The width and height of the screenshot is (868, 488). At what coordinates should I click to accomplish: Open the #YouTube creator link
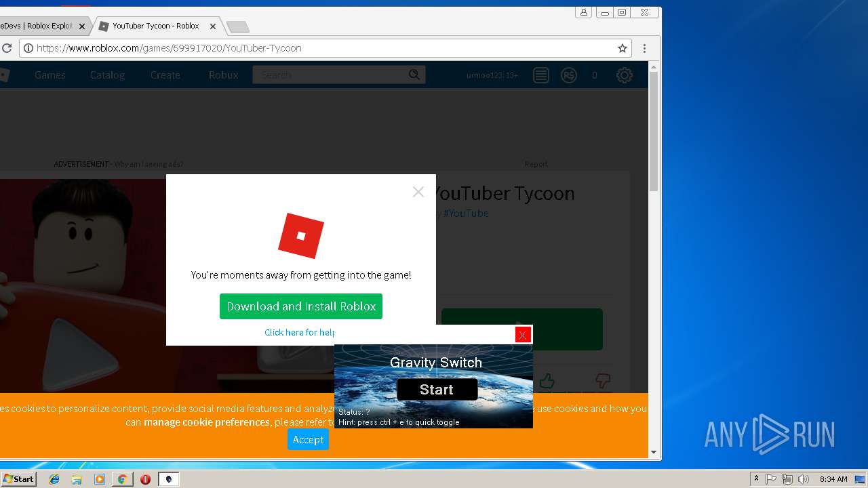[x=466, y=213]
